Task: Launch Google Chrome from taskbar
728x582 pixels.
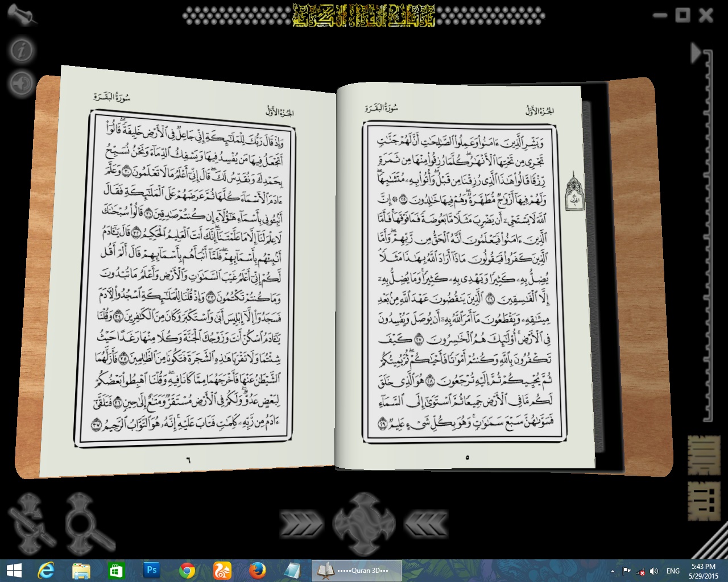Action: 187,571
